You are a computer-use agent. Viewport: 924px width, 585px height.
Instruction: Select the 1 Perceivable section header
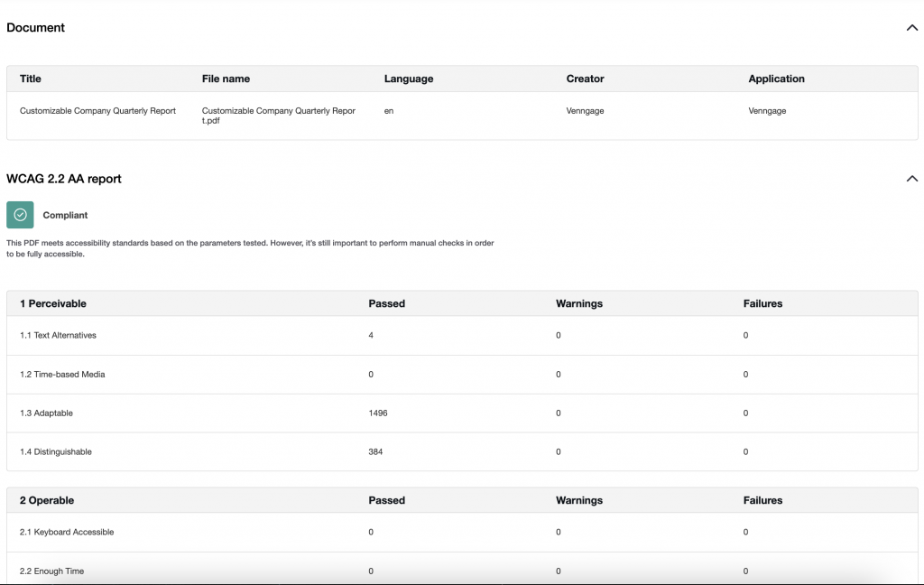[52, 303]
